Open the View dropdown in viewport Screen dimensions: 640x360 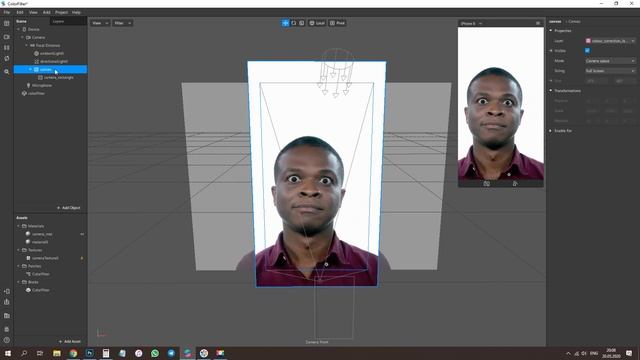(x=100, y=23)
